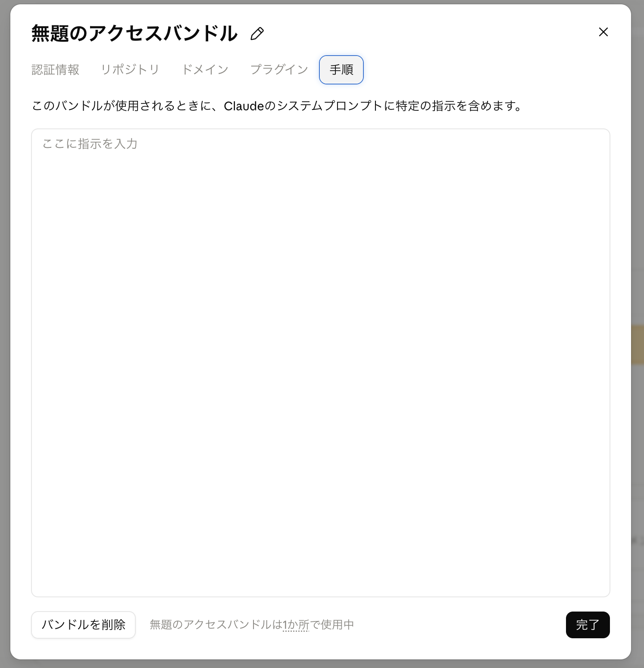
Task: Click the バンドルを削除 button
Action: click(84, 625)
